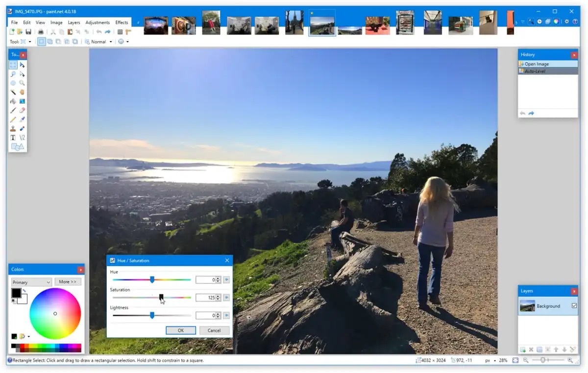This screenshot has height=373, width=588.
Task: Select the Pencil tool
Action: (13, 119)
